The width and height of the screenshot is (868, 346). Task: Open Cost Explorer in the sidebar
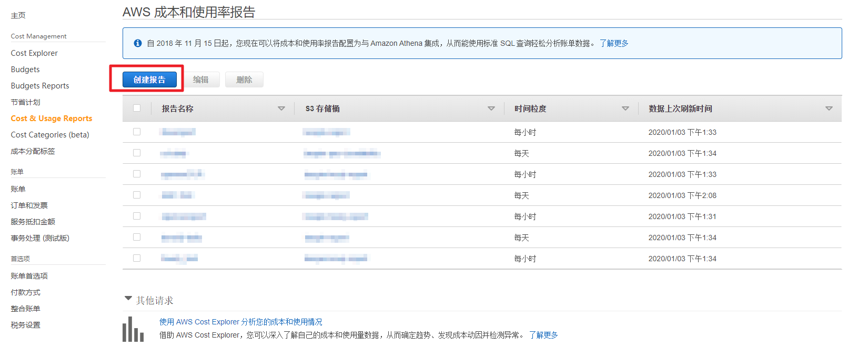pos(34,53)
